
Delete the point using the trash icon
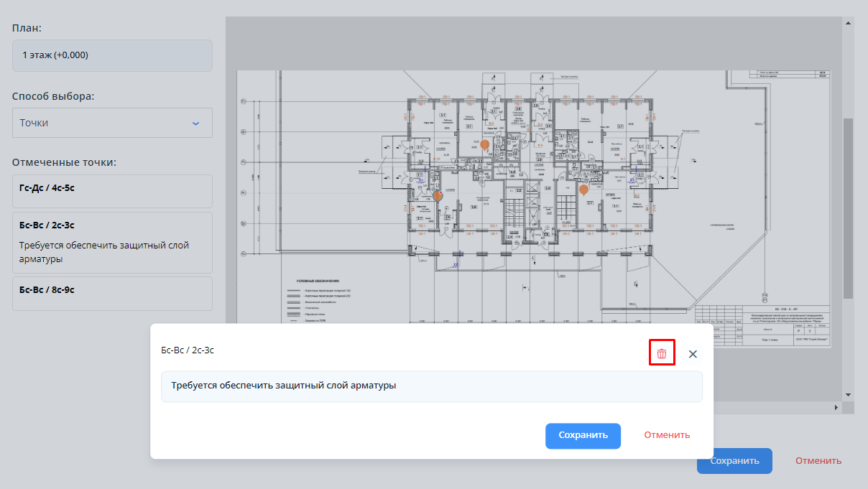pos(662,354)
